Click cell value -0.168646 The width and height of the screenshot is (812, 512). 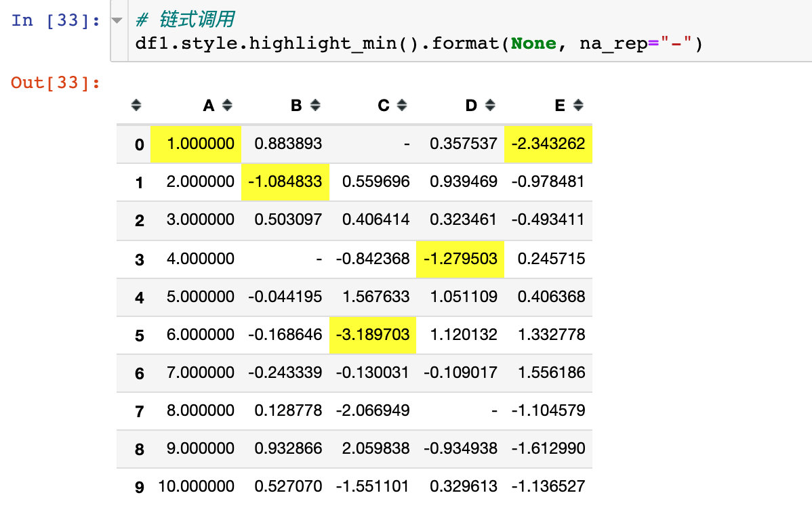pos(285,335)
